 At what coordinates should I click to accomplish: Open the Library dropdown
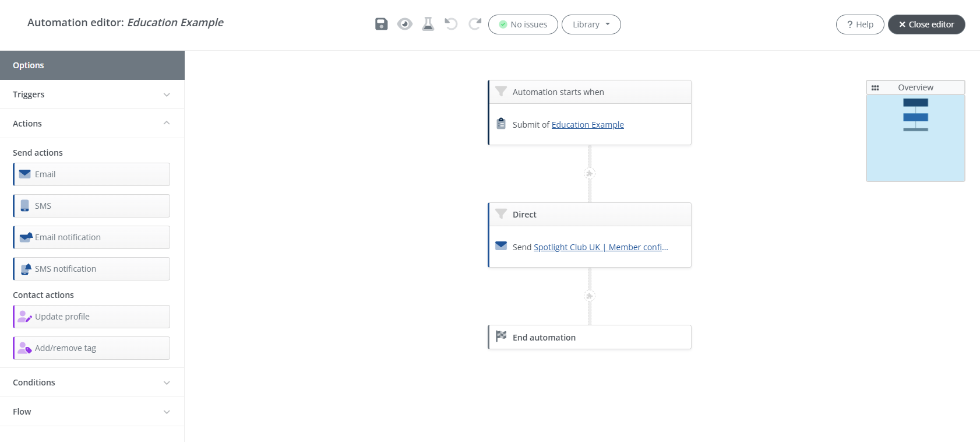coord(591,24)
